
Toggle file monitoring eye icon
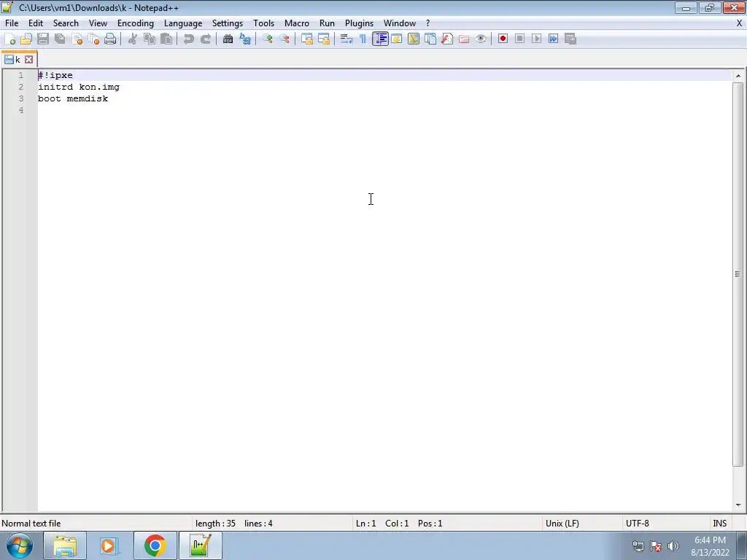coord(481,39)
